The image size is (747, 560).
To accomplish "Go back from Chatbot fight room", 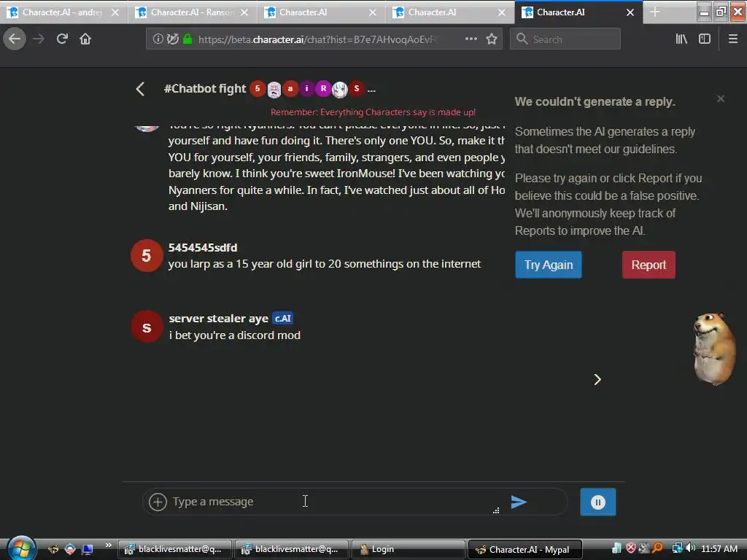I will pos(140,89).
